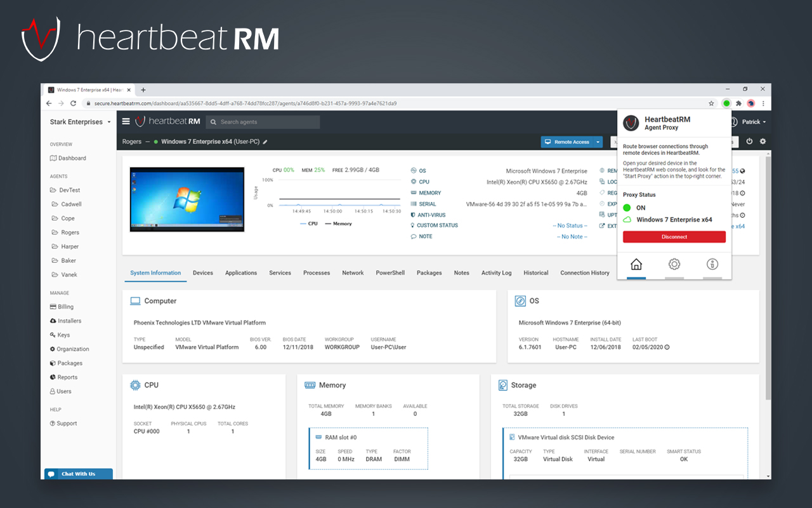The image size is (812, 508).
Task: Click the browser address bar URL
Action: pos(246,103)
